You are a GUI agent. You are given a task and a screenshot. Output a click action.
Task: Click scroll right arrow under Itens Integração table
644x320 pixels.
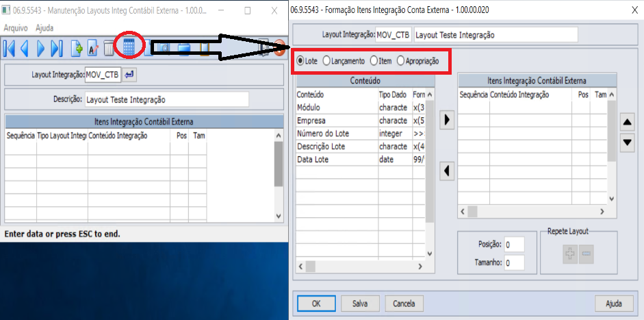point(602,212)
